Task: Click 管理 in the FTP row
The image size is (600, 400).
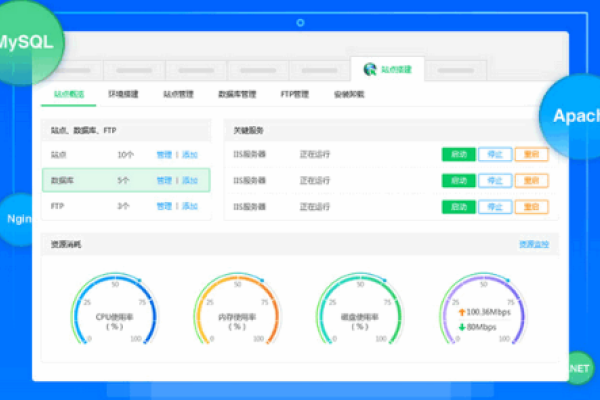Action: (164, 206)
